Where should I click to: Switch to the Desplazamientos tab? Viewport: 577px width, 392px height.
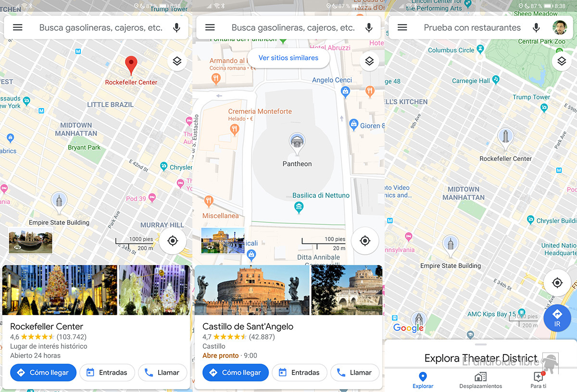[480, 380]
